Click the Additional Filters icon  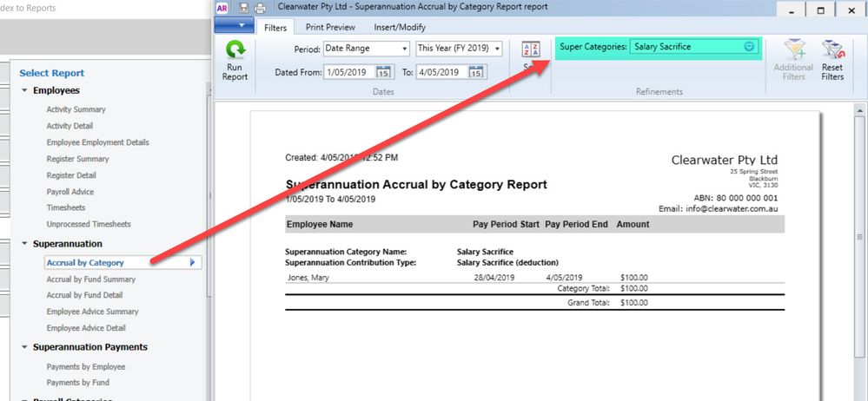click(792, 50)
